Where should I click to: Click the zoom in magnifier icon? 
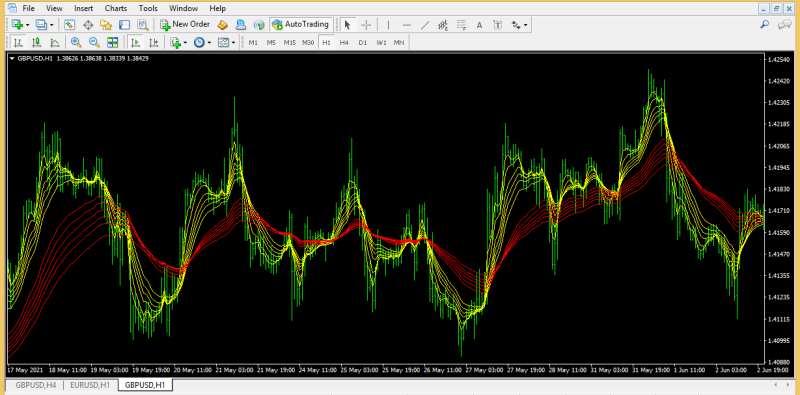point(76,42)
